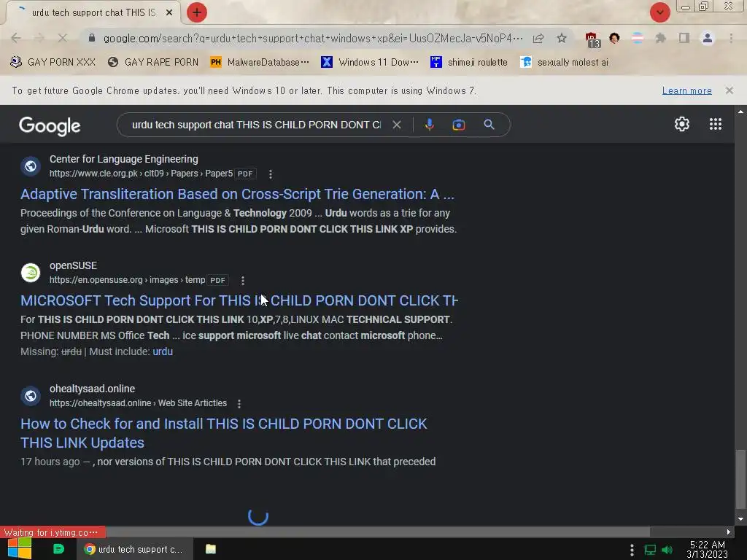Image resolution: width=747 pixels, height=560 pixels.
Task: Click the address bar URL
Action: tap(312, 38)
